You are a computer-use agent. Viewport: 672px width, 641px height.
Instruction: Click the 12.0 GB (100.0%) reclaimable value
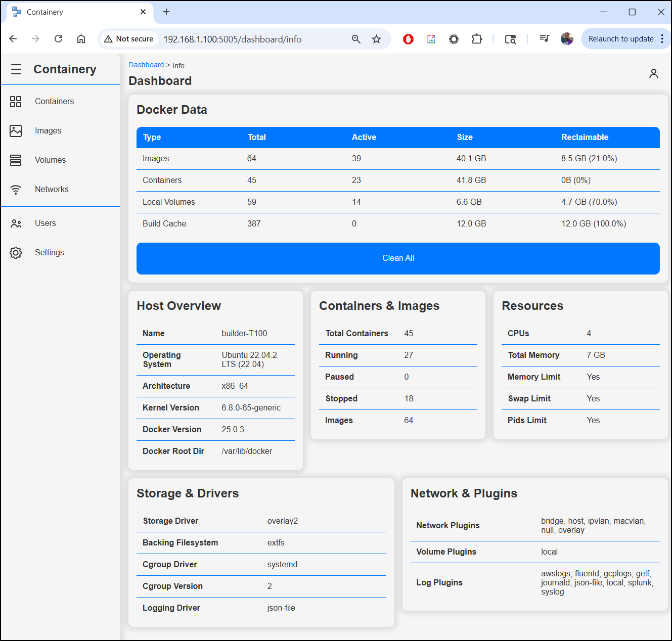594,224
